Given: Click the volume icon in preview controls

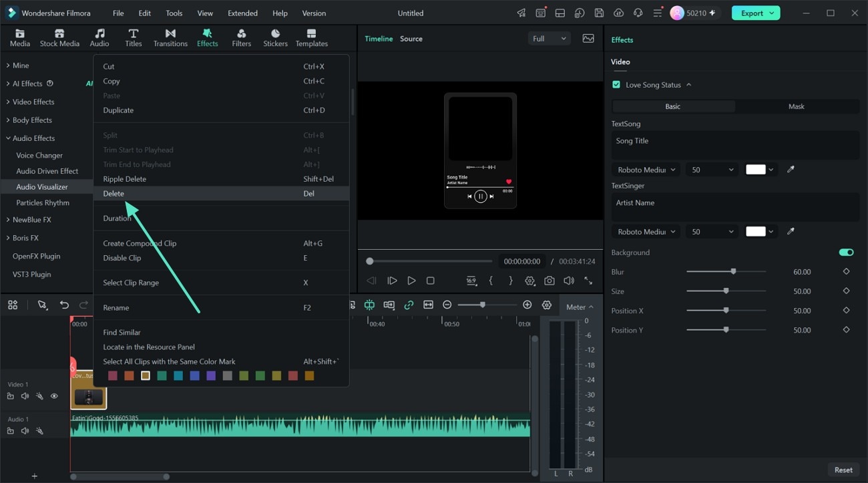Looking at the screenshot, I should [x=568, y=281].
